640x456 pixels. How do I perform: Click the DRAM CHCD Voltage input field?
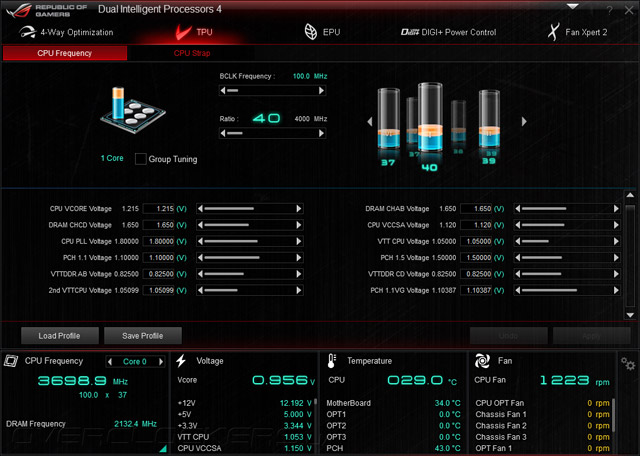pos(159,225)
